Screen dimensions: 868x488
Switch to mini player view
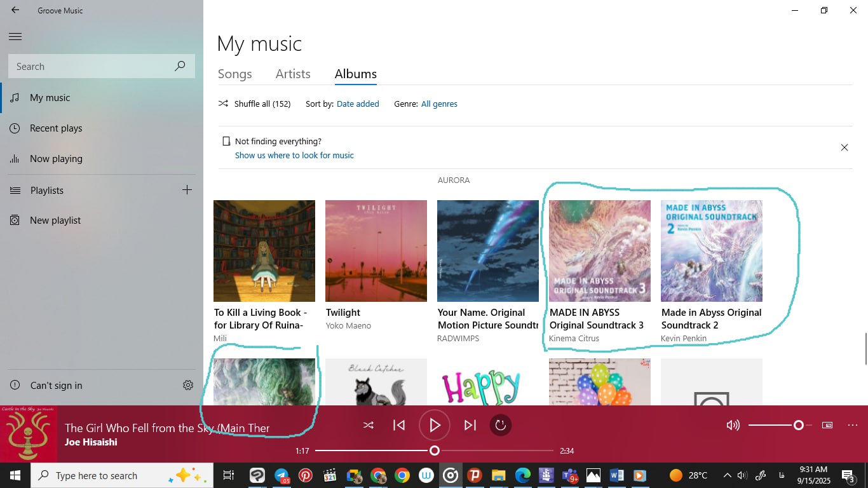(827, 425)
